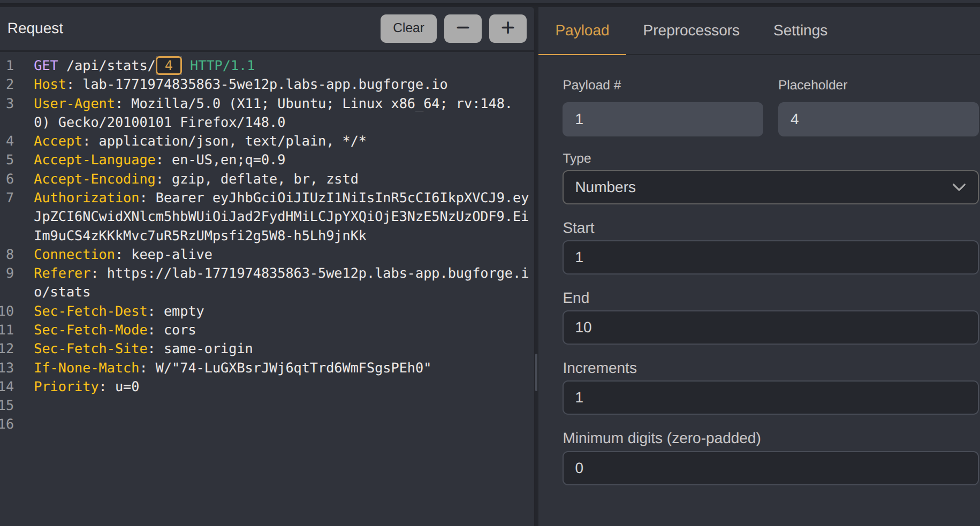Switch to the Payload tab
Viewport: 980px width, 526px height.
(x=582, y=31)
